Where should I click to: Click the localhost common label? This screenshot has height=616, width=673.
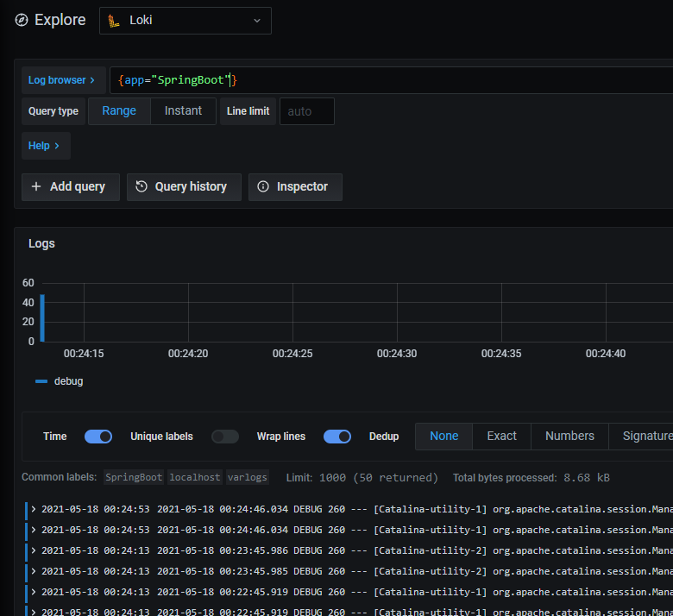click(195, 477)
